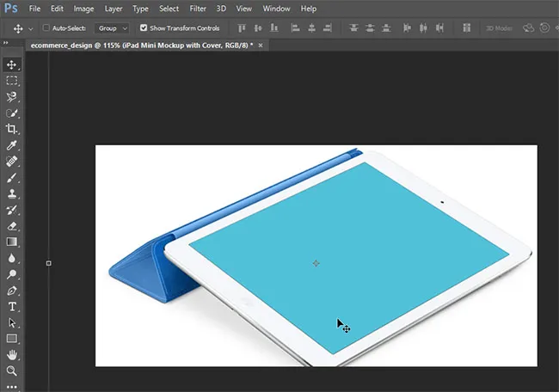Enable the Auto-Select checkbox
Viewport: 559px width, 392px height.
pyautogui.click(x=46, y=28)
